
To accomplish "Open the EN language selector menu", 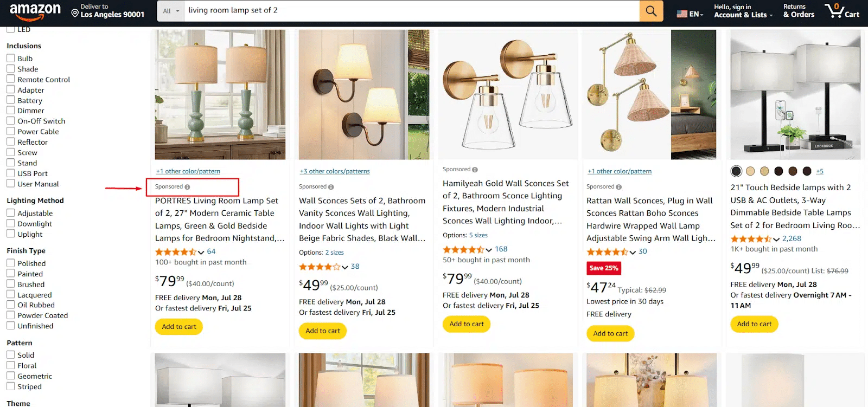I will pyautogui.click(x=696, y=14).
